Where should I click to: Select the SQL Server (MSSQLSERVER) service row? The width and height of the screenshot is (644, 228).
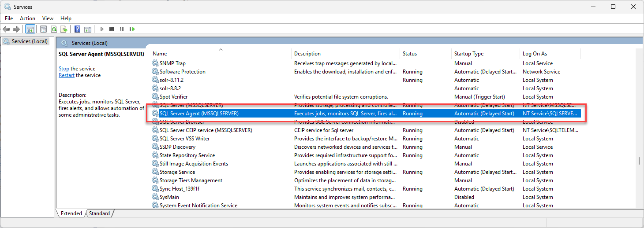coord(366,105)
